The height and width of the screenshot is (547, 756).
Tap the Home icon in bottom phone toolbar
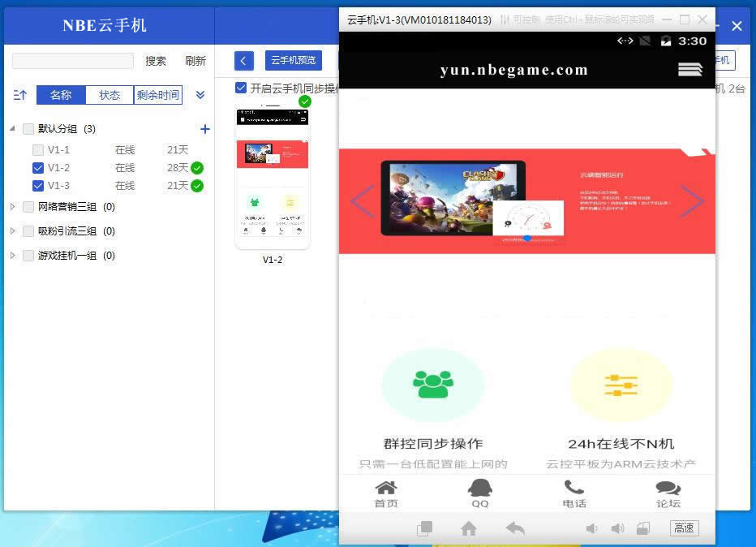(469, 528)
